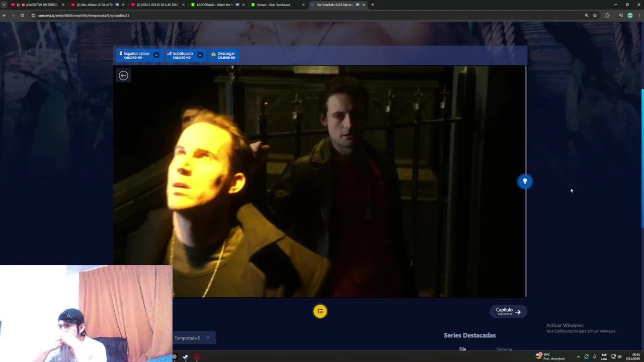Viewport: 644px width, 362px height.
Task: Open the tab search dropdown arrow
Action: 4,5
